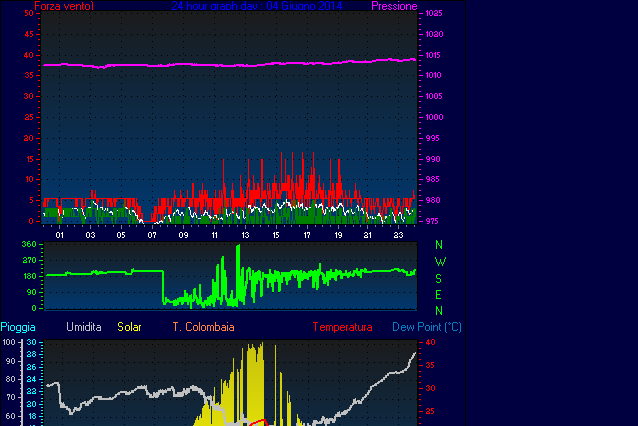Select hour label '15' on time axis

(276, 235)
